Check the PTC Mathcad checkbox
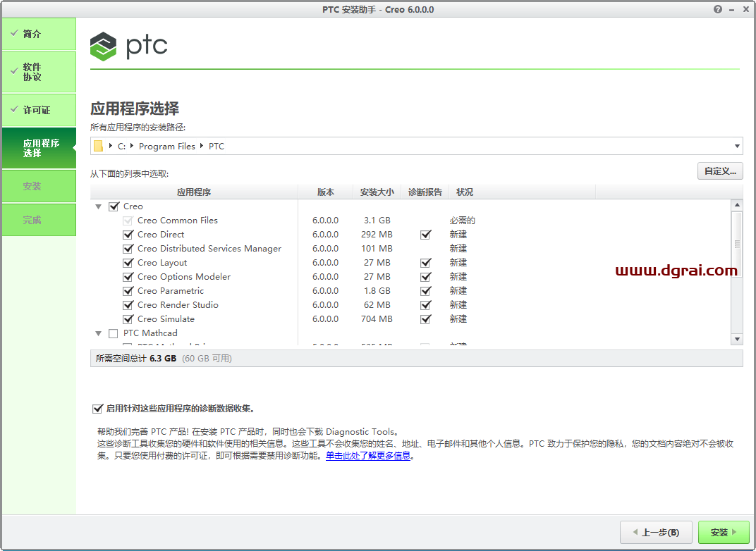Viewport: 756px width, 551px height. (x=114, y=333)
